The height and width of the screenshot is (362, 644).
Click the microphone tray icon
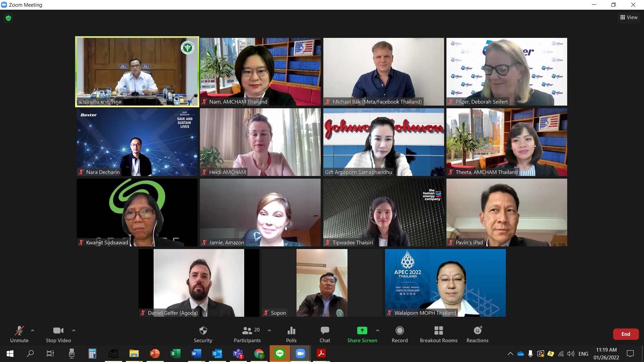coord(530,354)
